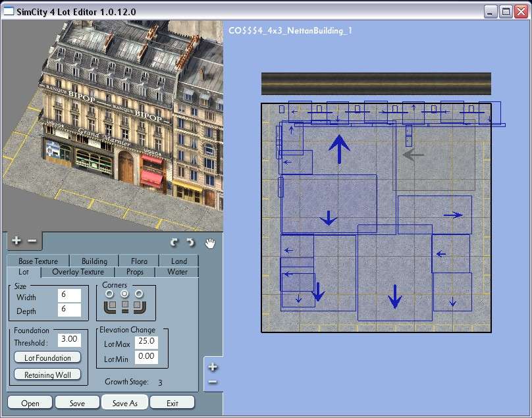Zoom in the 3D building preview
Image resolution: width=532 pixels, height=418 pixels.
16,240
